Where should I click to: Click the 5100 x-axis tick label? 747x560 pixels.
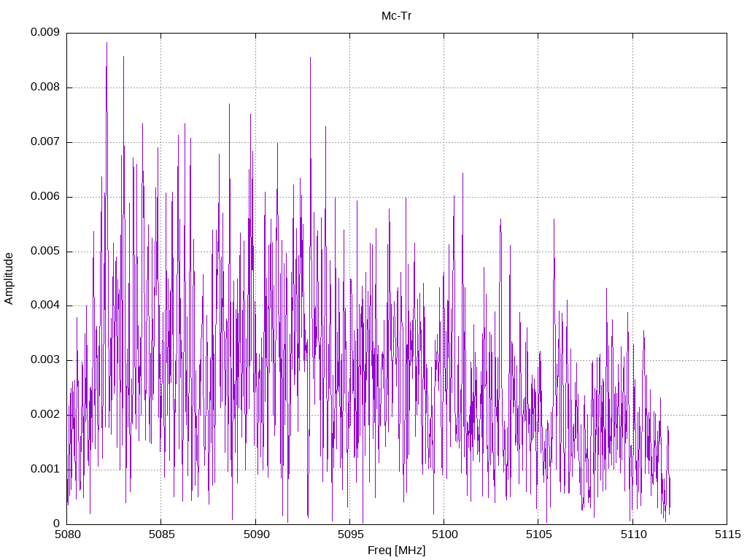tap(444, 534)
